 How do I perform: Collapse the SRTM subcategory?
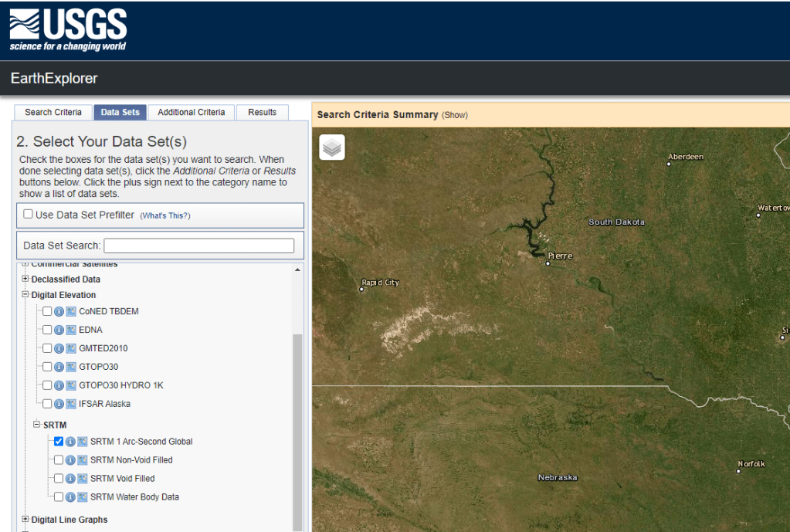(36, 425)
